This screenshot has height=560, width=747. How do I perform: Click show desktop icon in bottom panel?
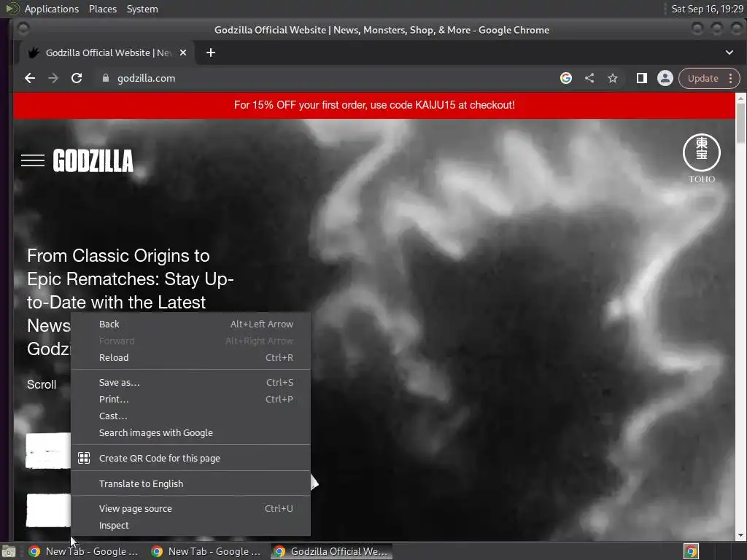(9, 551)
